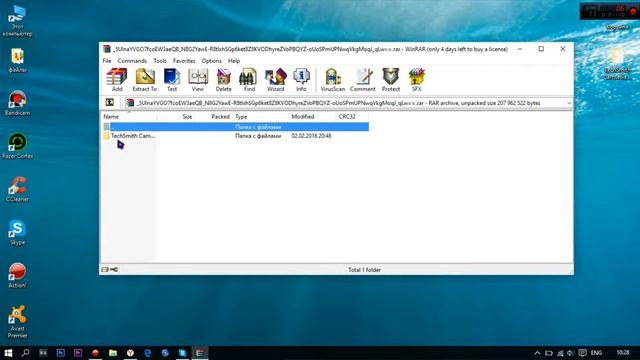Open the Options menu
Viewport: 640px width, 360px height.
pos(211,61)
